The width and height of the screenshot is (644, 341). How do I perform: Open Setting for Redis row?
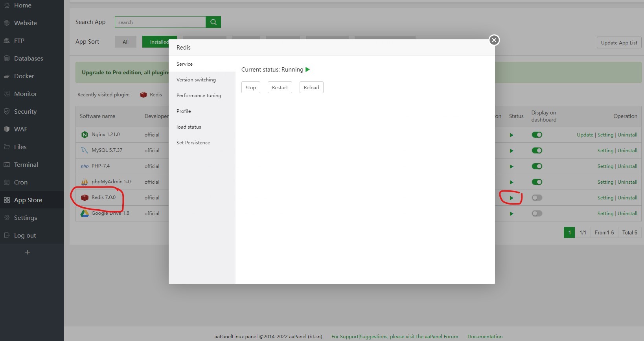click(x=605, y=198)
